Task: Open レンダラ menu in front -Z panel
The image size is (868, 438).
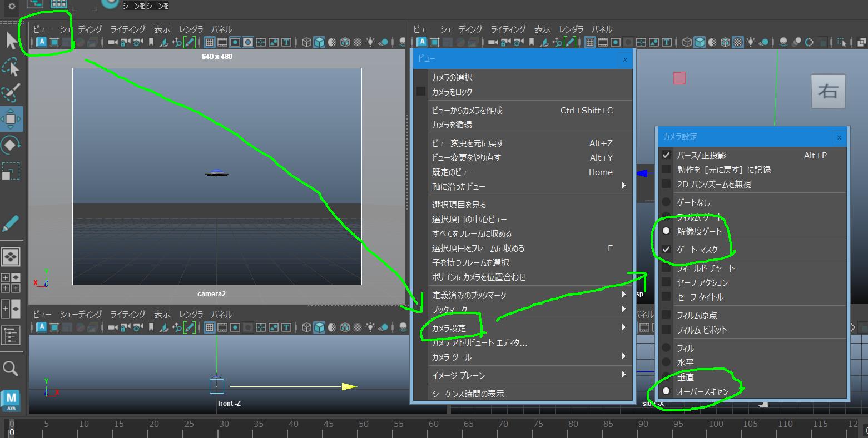Action: tap(191, 314)
